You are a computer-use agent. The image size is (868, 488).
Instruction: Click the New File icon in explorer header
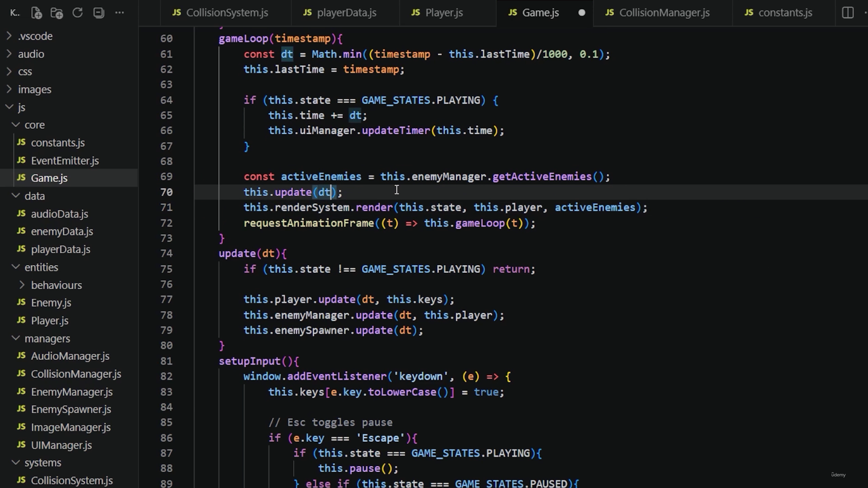pyautogui.click(x=36, y=13)
